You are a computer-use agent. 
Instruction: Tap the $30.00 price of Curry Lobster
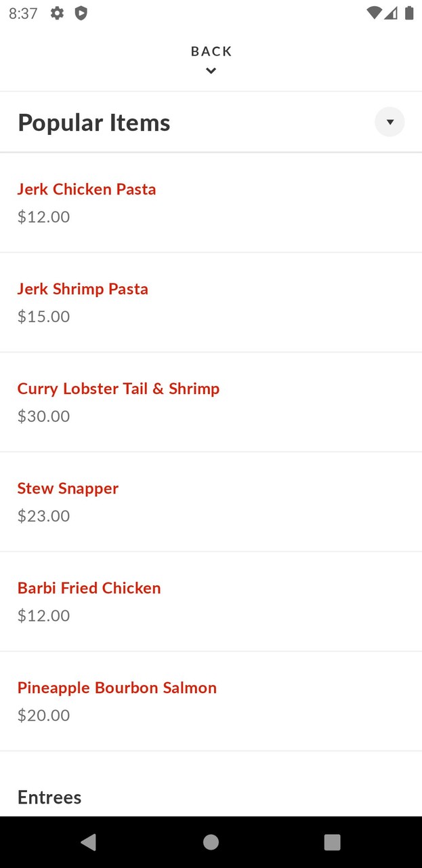click(x=44, y=416)
